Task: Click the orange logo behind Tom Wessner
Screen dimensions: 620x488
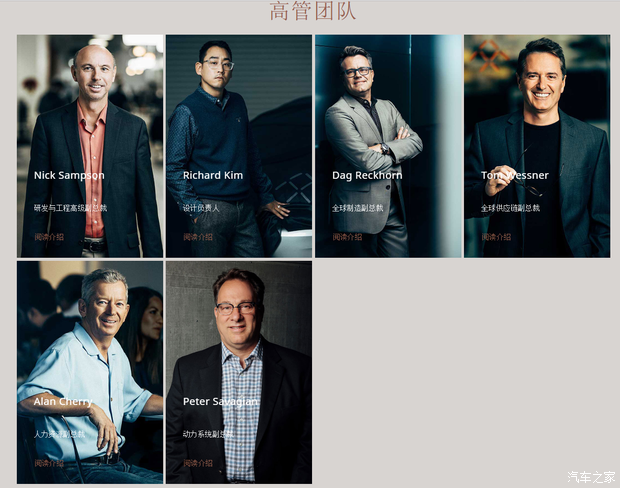Action: tap(489, 55)
